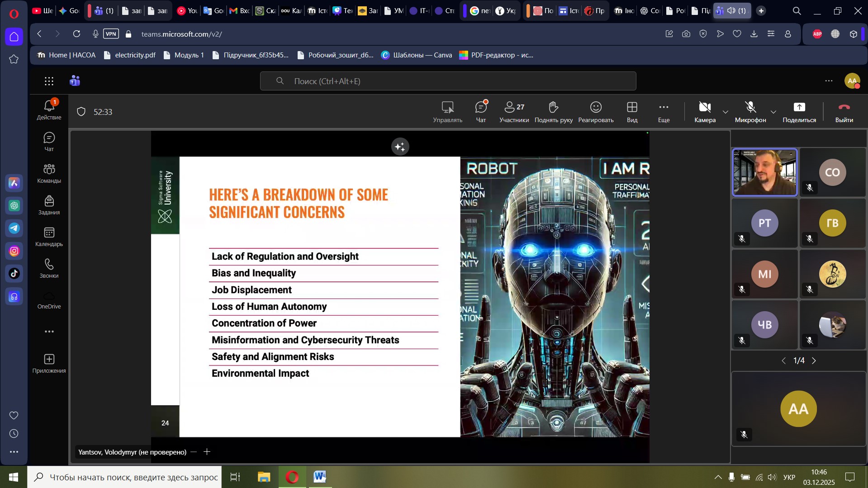The height and width of the screenshot is (488, 868).
Task: Open the electricity.pdf bookmark
Action: [x=129, y=55]
